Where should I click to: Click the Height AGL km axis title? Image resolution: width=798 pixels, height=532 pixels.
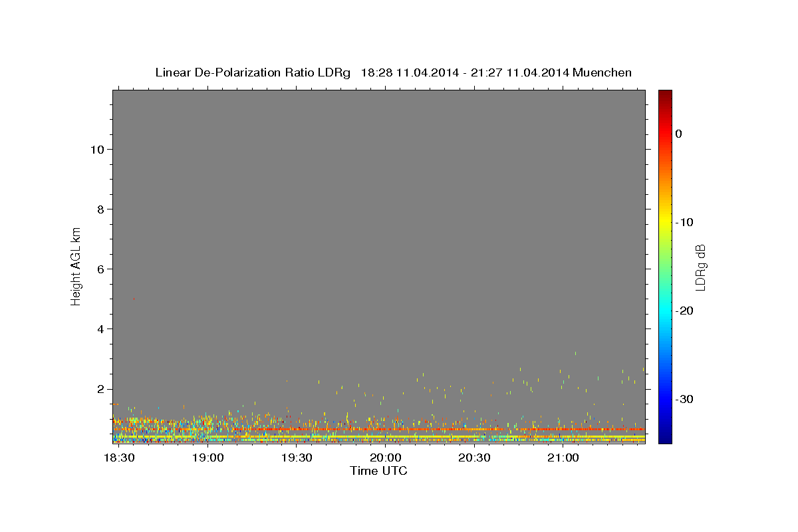(76, 265)
